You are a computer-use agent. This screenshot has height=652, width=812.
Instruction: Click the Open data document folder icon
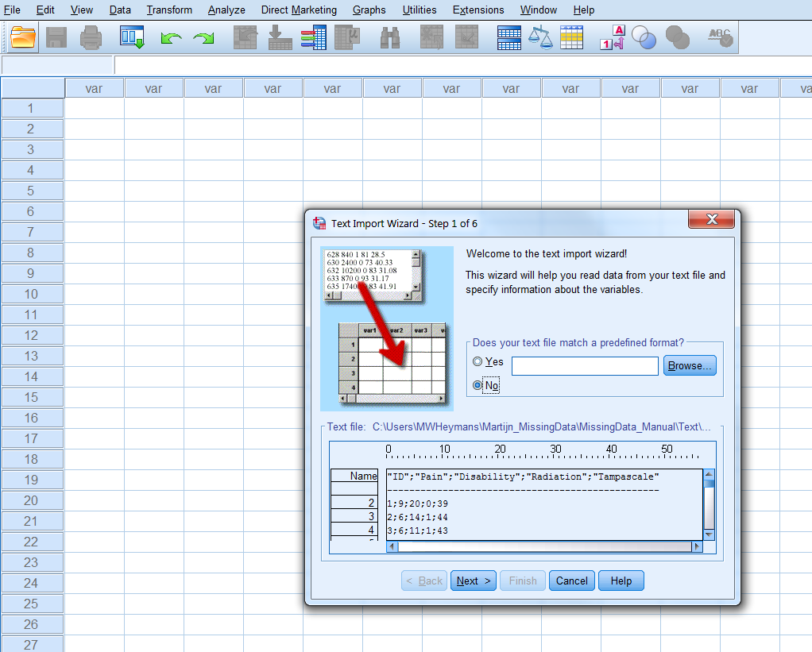click(23, 37)
